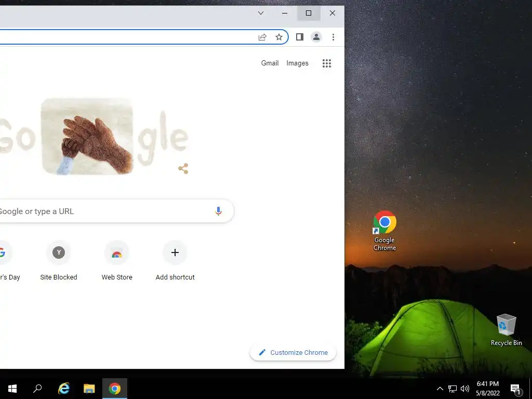Open the Windows Start menu

12,389
